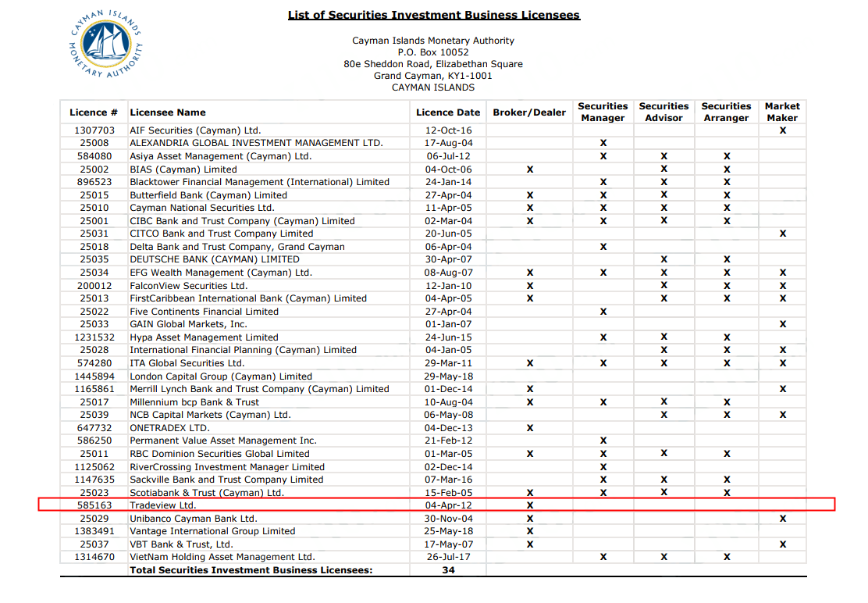Click licence date '12-Oct-16'
The image size is (868, 603).
[448, 130]
